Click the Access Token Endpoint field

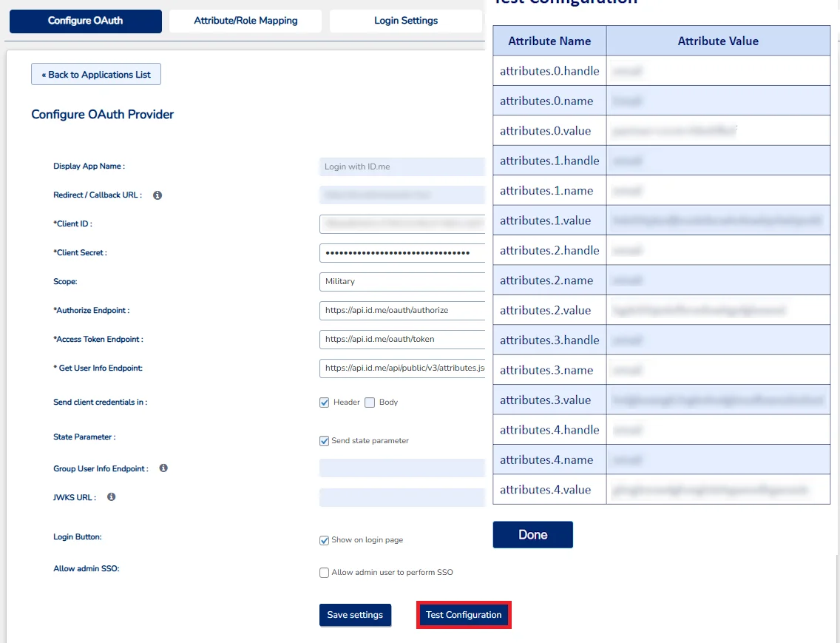tap(402, 340)
